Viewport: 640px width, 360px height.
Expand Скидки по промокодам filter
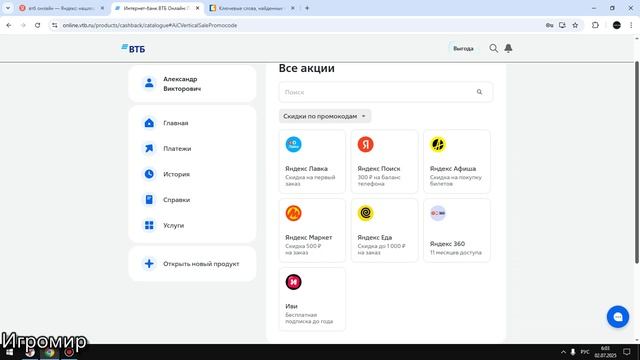325,116
